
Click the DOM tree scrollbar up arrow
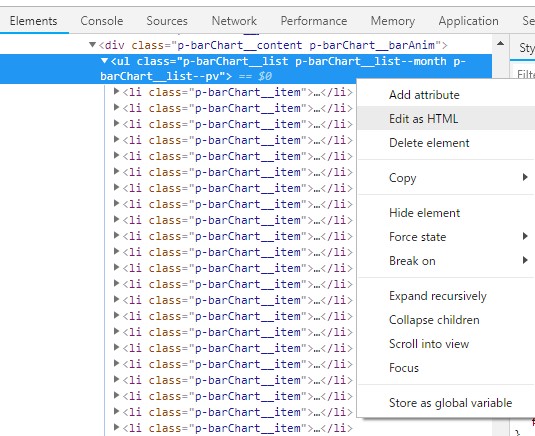[x=500, y=43]
